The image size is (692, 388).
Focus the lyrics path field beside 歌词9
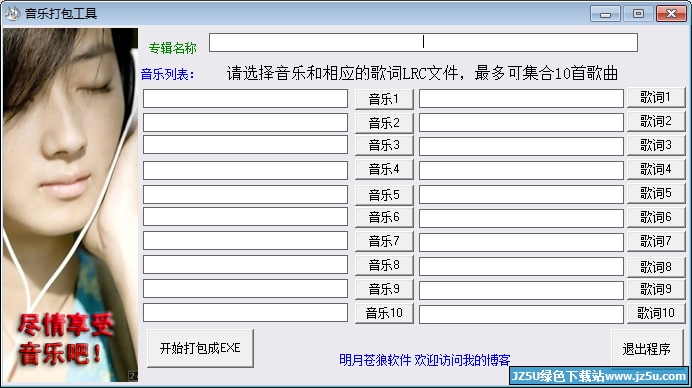pos(521,290)
